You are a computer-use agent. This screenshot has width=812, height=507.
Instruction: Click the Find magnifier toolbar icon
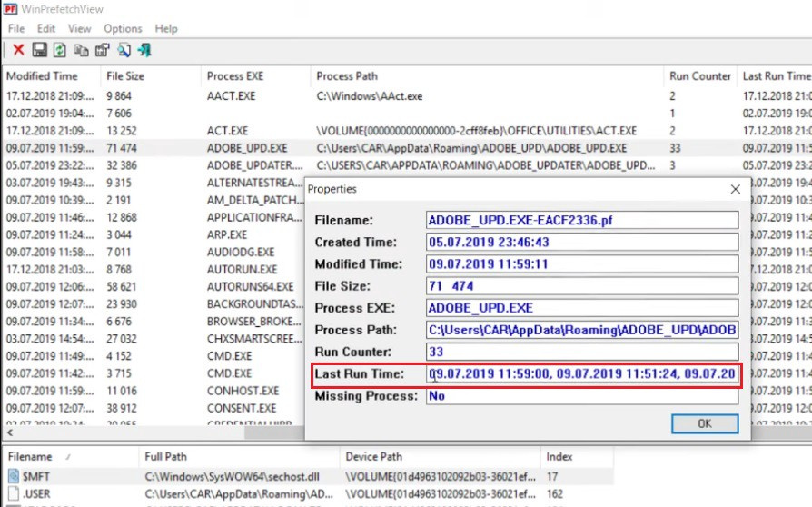coord(124,50)
